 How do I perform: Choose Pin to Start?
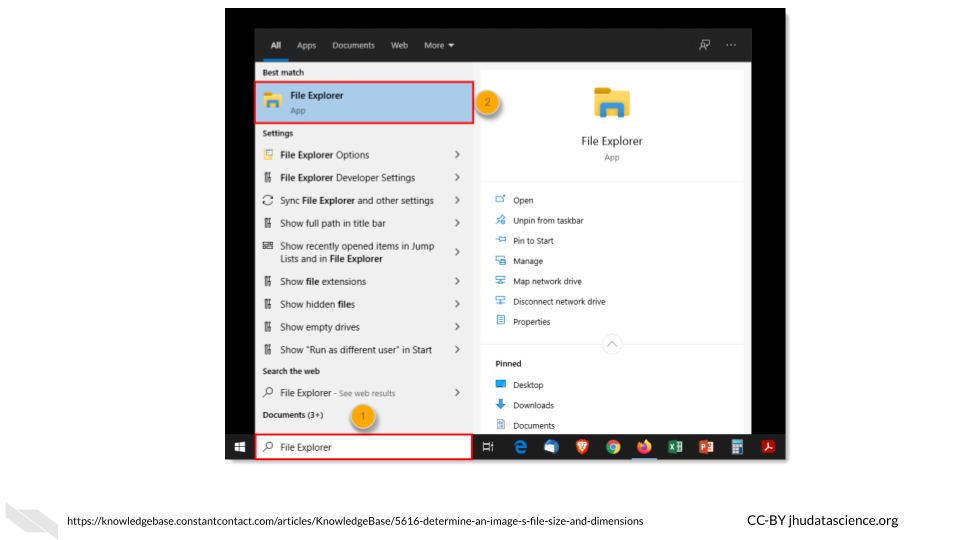(x=533, y=241)
